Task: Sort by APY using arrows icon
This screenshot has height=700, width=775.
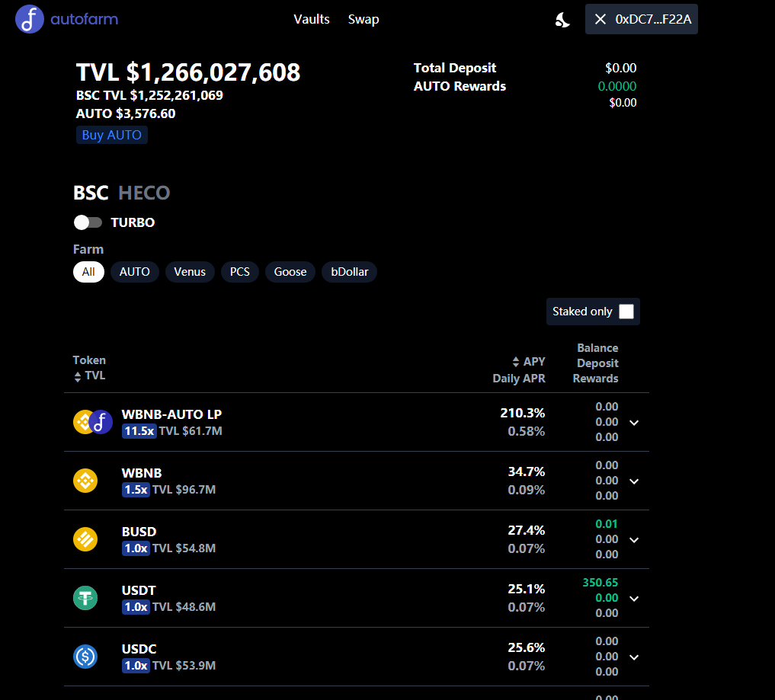Action: point(515,362)
